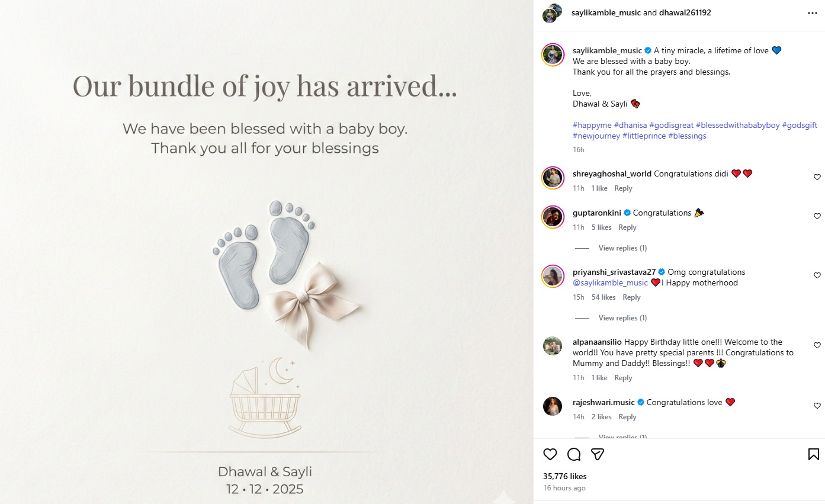Reply to alpanaansilio's comment
The image size is (825, 504).
click(623, 378)
